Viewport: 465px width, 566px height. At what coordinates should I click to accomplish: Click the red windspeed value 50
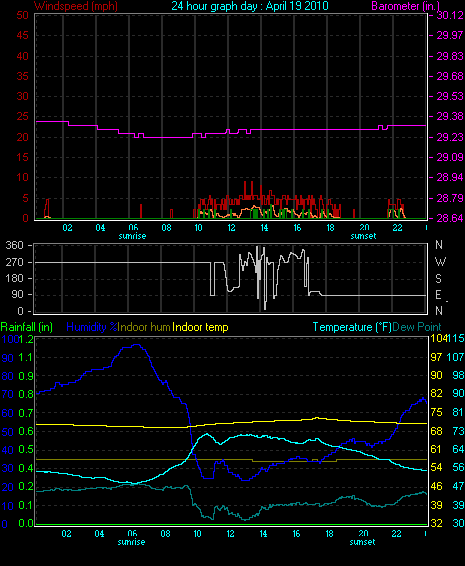(x=22, y=15)
